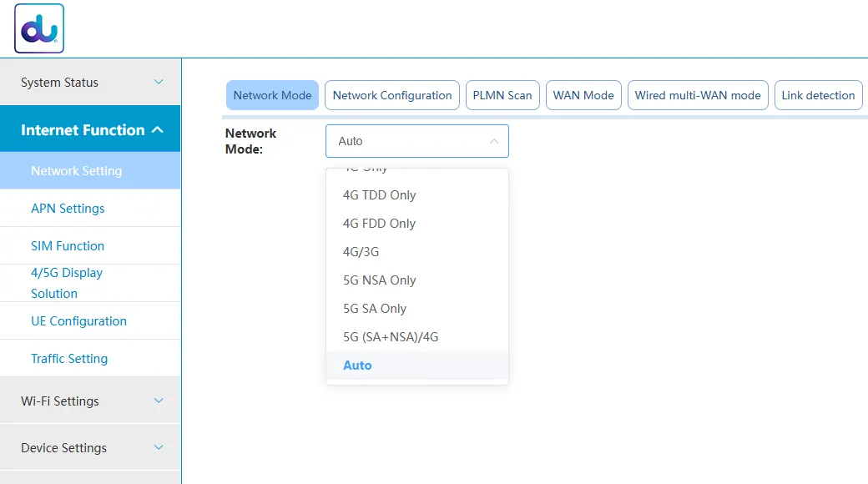
Task: Go to WAN Mode tab
Action: click(x=583, y=95)
